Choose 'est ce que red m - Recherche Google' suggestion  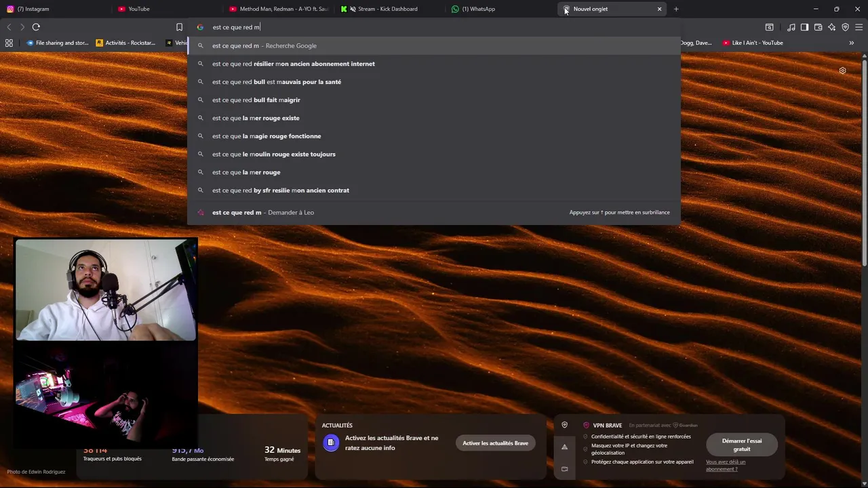click(x=434, y=45)
